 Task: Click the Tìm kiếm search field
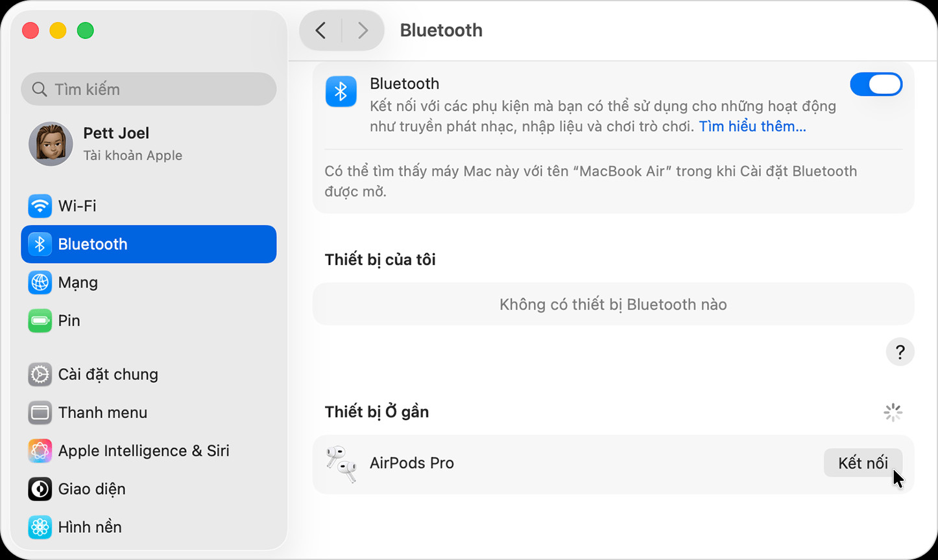tap(149, 89)
